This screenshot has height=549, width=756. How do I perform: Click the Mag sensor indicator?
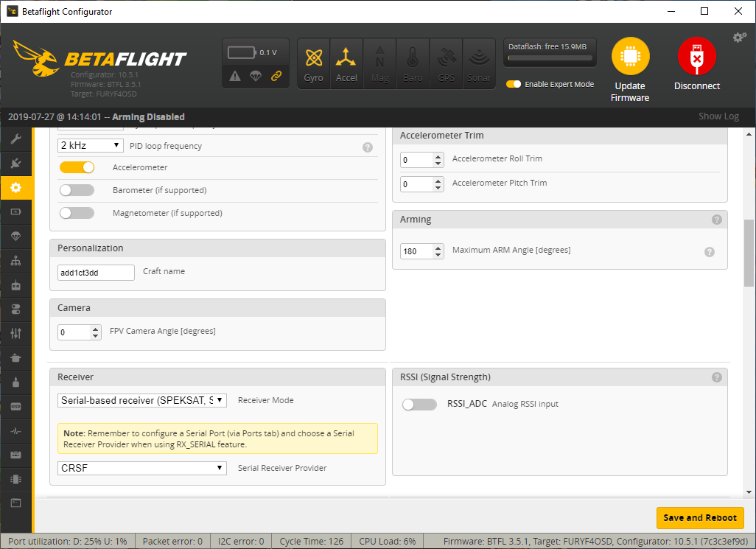(x=379, y=64)
